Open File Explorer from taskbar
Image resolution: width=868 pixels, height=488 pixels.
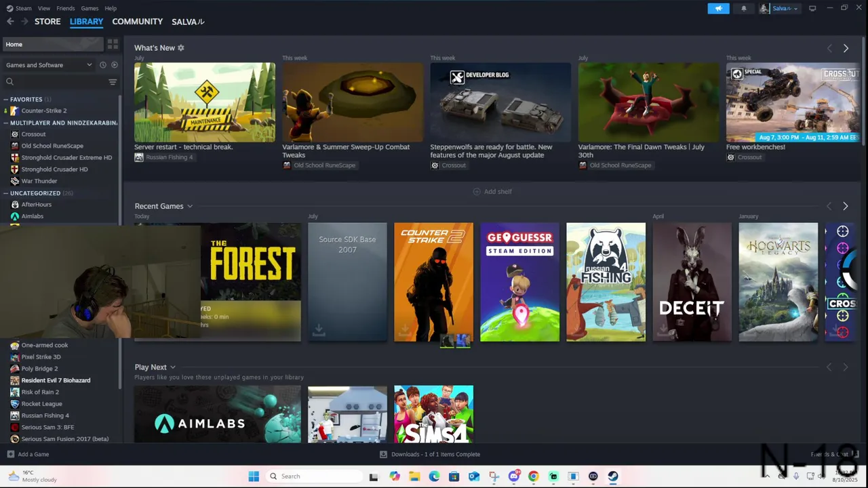tap(414, 476)
